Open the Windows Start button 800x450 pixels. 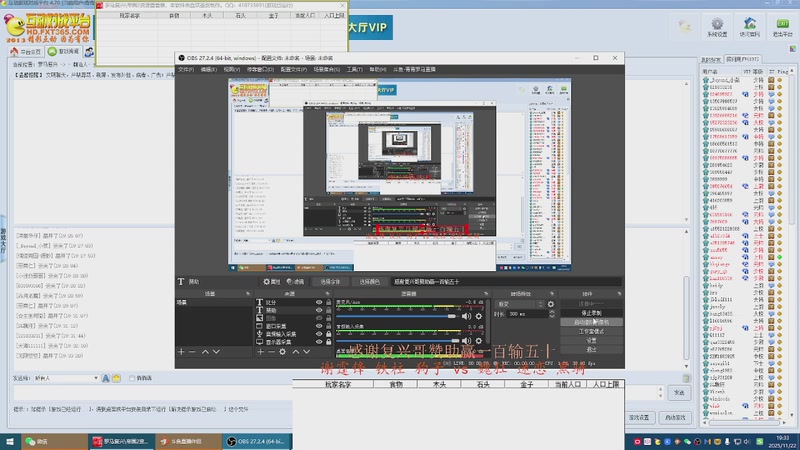coord(10,441)
